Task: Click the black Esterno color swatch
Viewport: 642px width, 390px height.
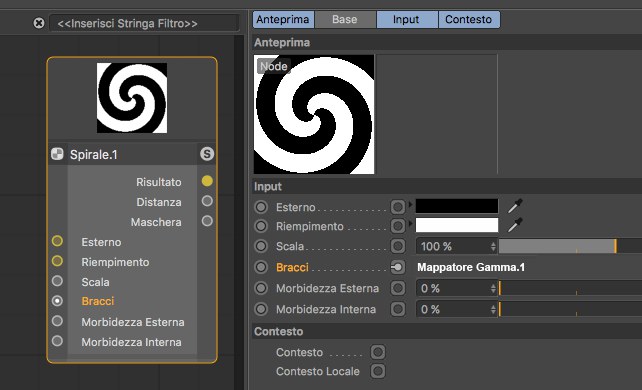Action: 457,206
